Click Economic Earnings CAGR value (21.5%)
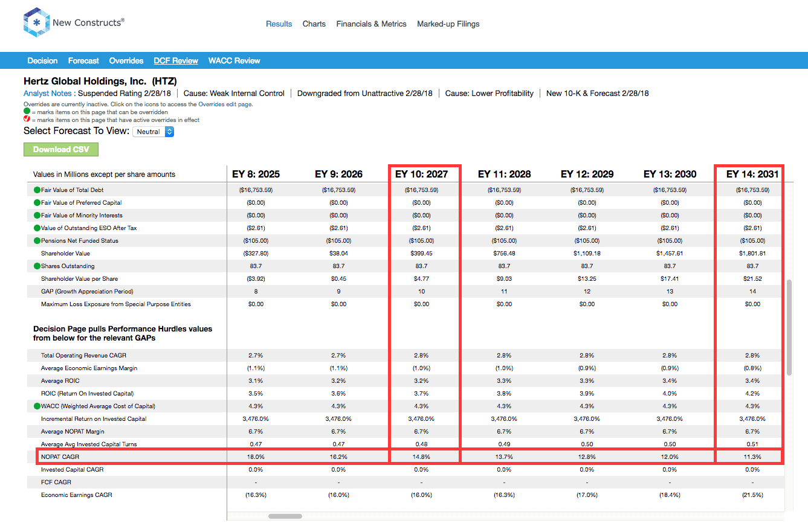The height and width of the screenshot is (532, 808). click(x=752, y=495)
